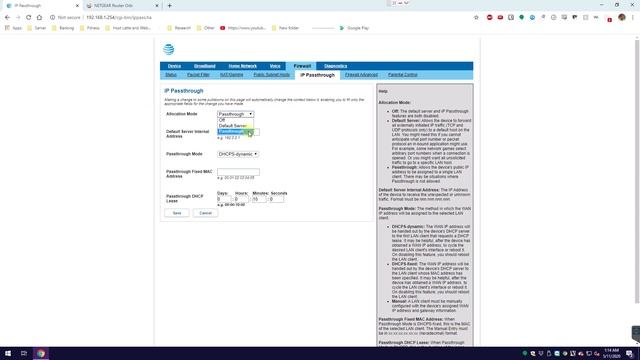The width and height of the screenshot is (640, 360).
Task: Select the IP Passthrough sub-tab
Action: (318, 75)
